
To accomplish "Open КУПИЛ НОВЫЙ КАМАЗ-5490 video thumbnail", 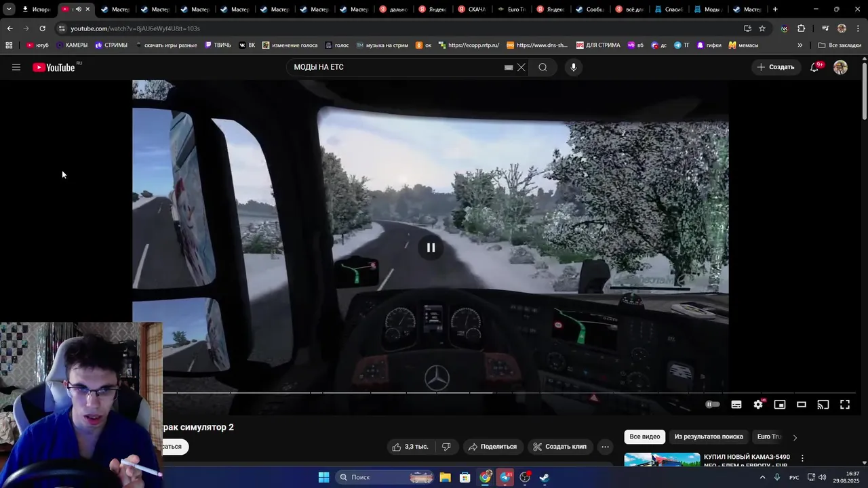I will (x=662, y=460).
